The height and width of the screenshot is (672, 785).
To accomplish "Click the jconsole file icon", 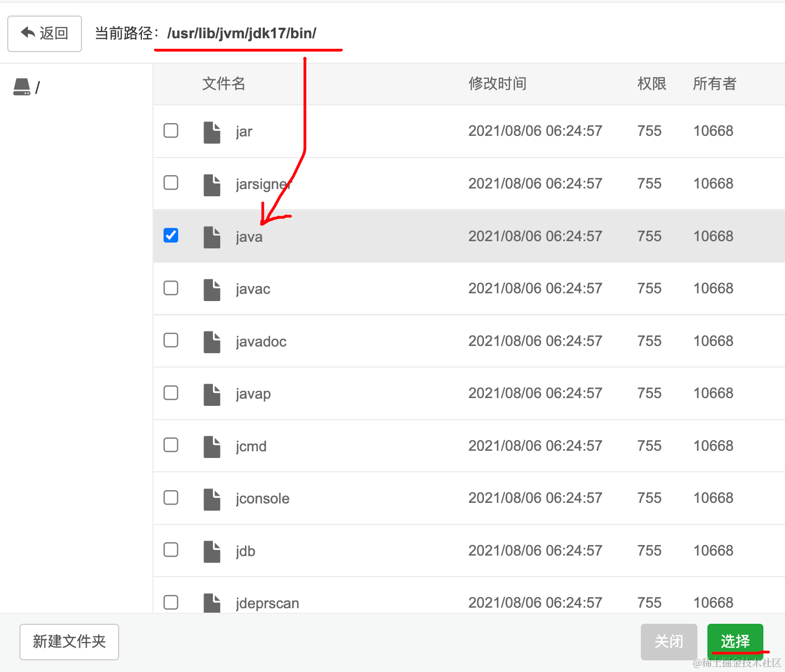I will 211,498.
